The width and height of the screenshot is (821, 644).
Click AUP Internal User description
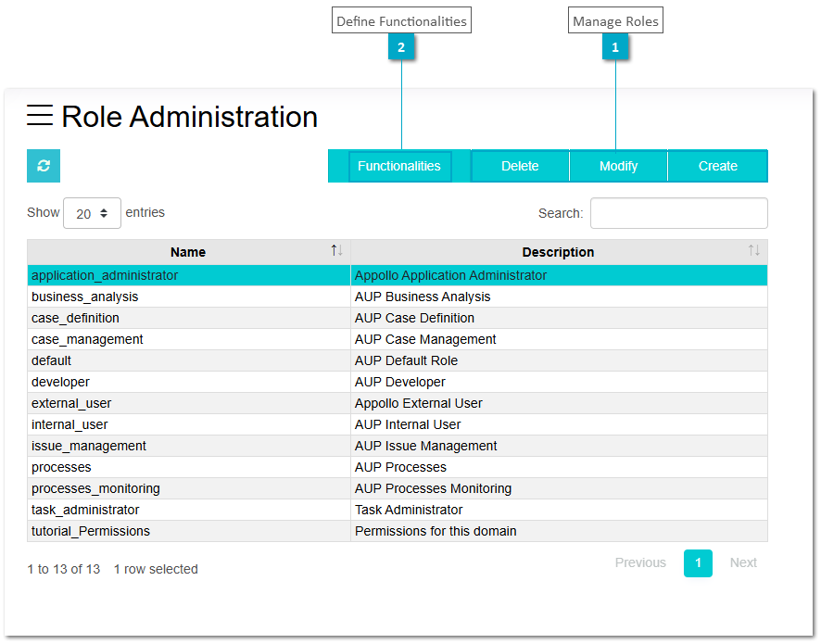(x=559, y=424)
